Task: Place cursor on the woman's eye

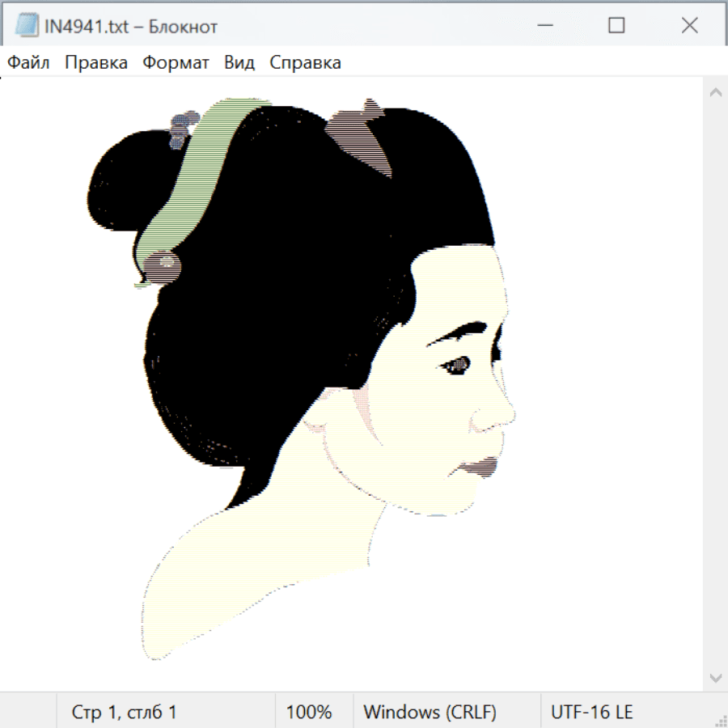Action: 457,366
